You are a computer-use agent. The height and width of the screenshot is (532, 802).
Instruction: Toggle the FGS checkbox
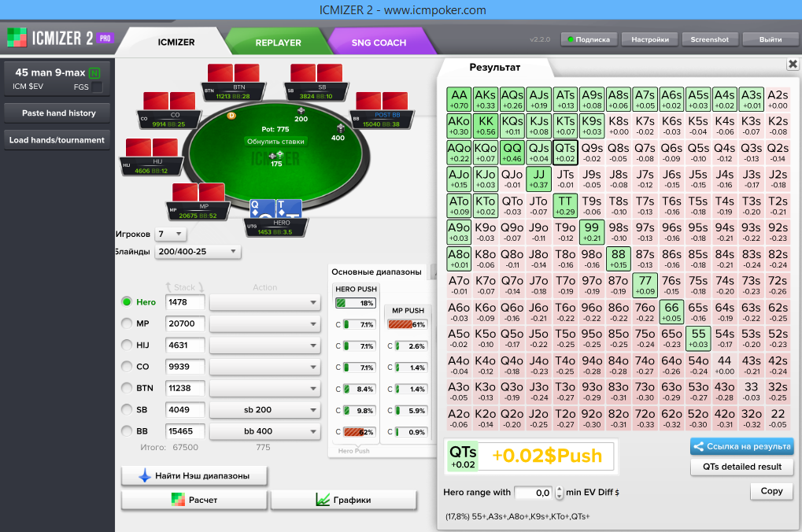click(x=96, y=87)
